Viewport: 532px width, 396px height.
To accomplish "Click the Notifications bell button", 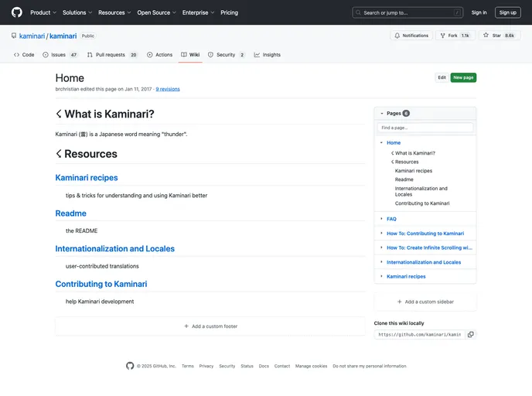I will tap(411, 36).
